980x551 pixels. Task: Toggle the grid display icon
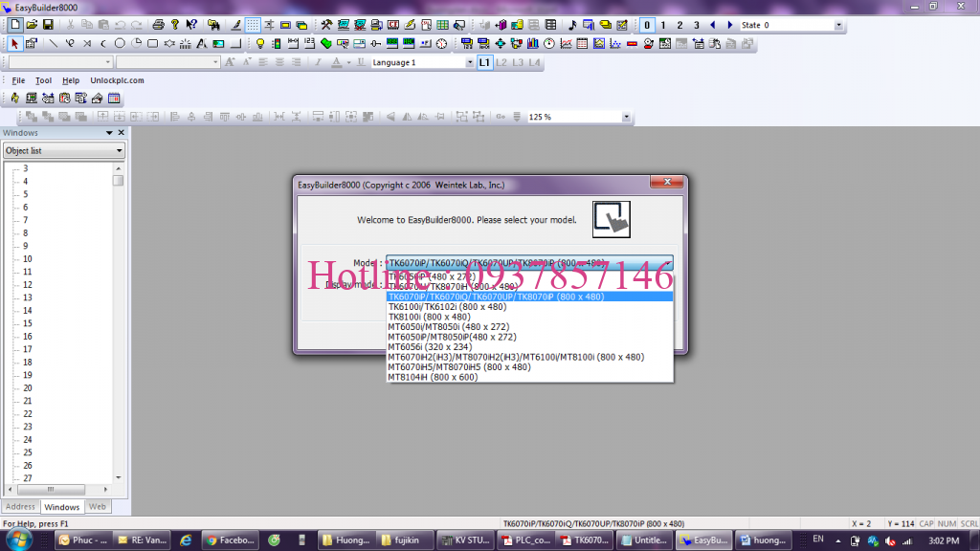[x=253, y=25]
